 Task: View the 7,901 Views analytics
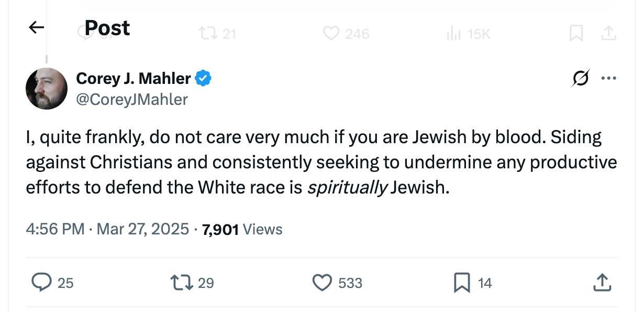tap(242, 229)
